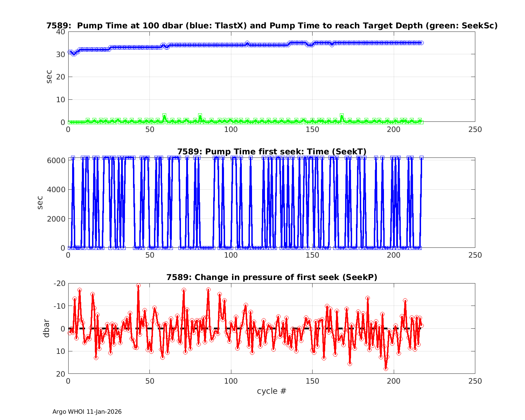Click the 'sec' y-axis label of top plot

[49, 77]
